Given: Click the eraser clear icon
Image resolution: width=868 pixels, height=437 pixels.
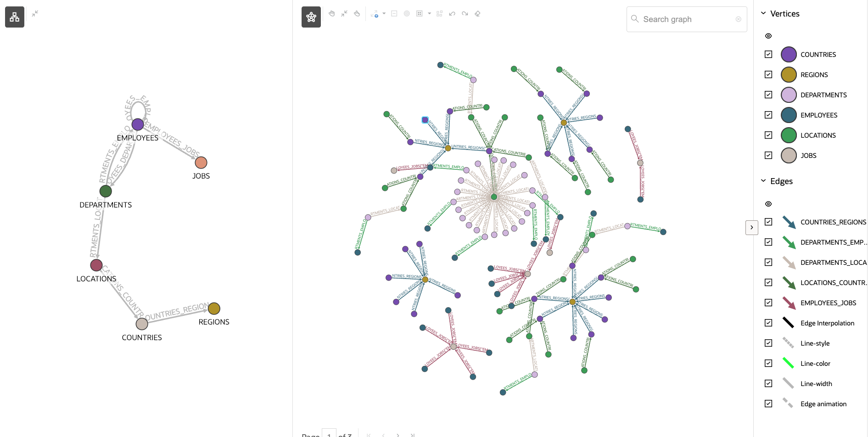Looking at the screenshot, I should pos(478,14).
